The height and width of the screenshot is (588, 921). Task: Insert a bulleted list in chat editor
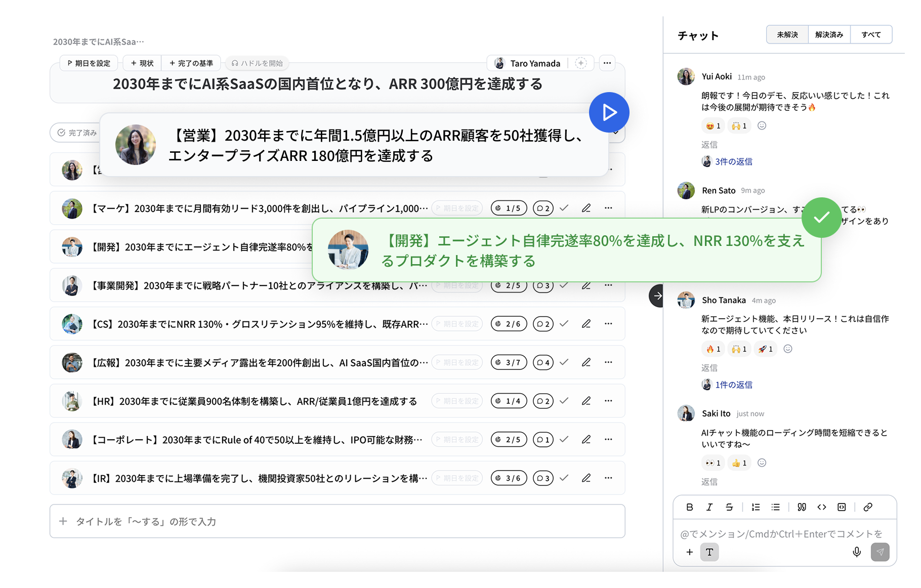775,507
